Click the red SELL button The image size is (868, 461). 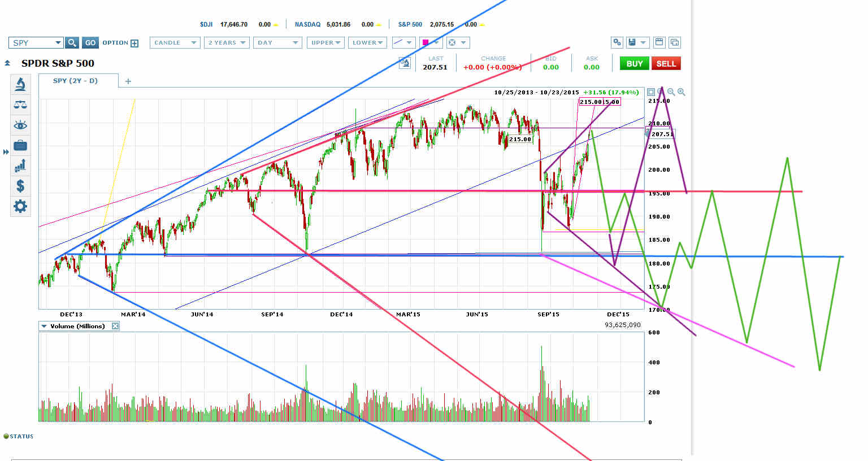tap(666, 63)
